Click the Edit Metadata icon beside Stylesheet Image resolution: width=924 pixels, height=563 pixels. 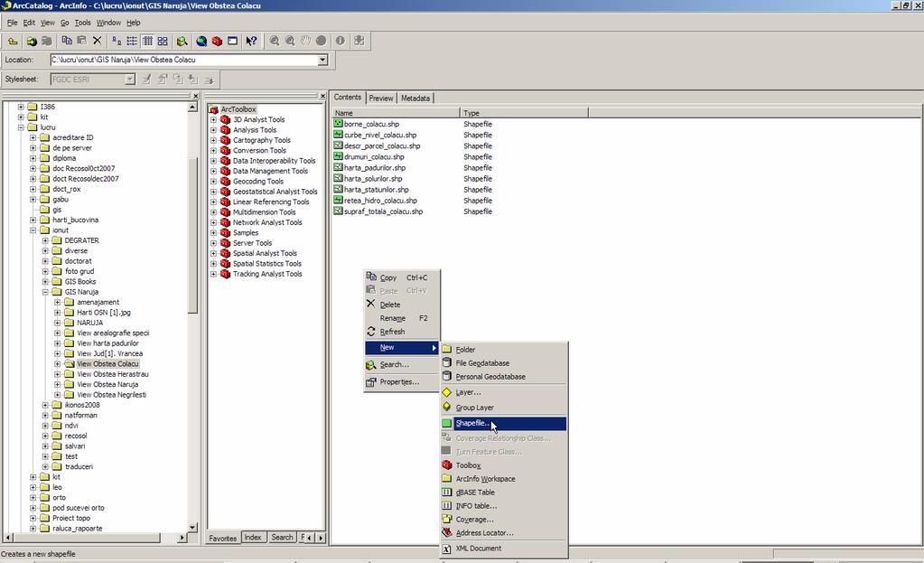pos(146,79)
